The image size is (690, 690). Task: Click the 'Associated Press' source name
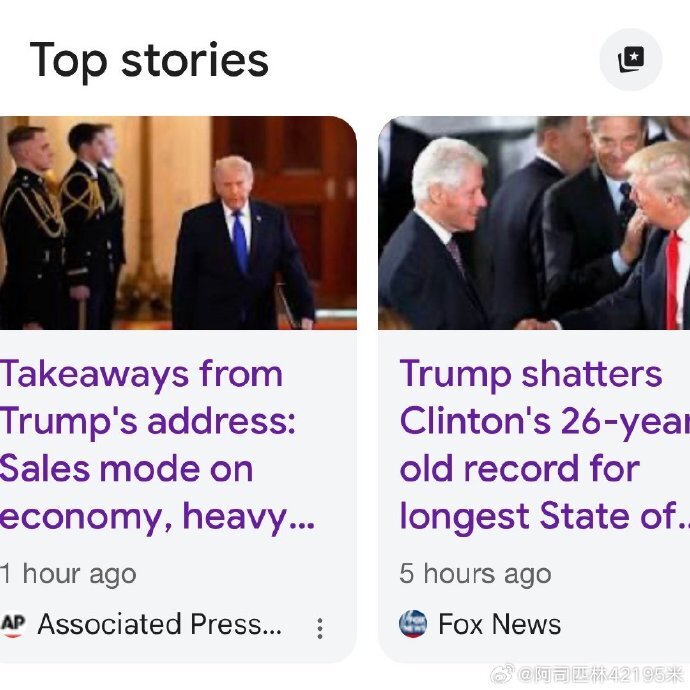pos(160,625)
